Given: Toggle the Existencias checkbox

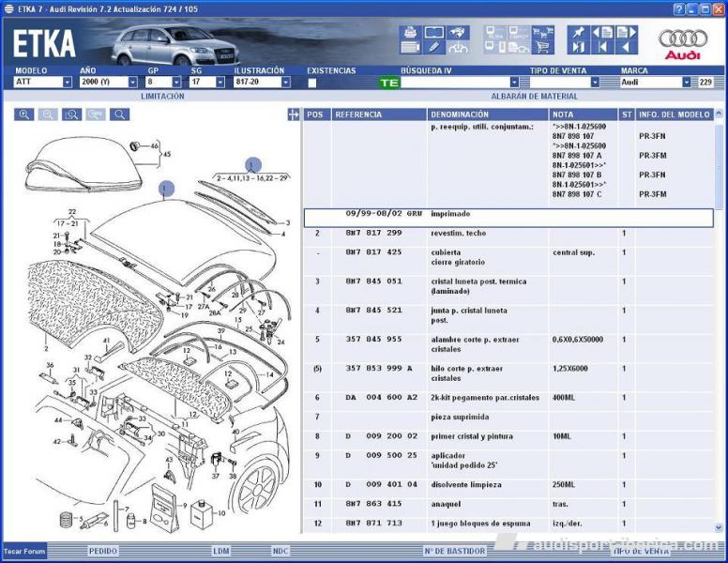Looking at the screenshot, I should [x=312, y=83].
